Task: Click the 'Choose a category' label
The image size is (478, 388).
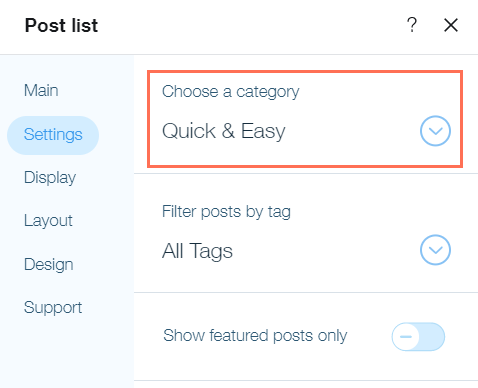Action: click(x=231, y=92)
